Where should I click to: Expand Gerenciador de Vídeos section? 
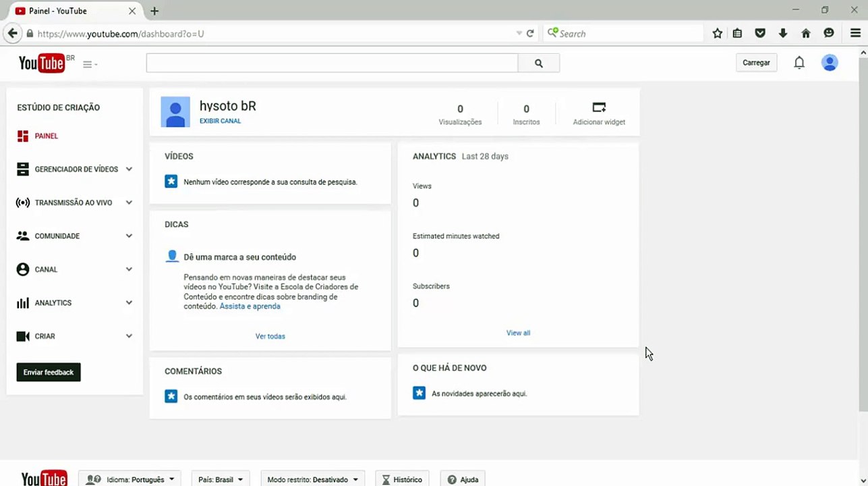[129, 169]
